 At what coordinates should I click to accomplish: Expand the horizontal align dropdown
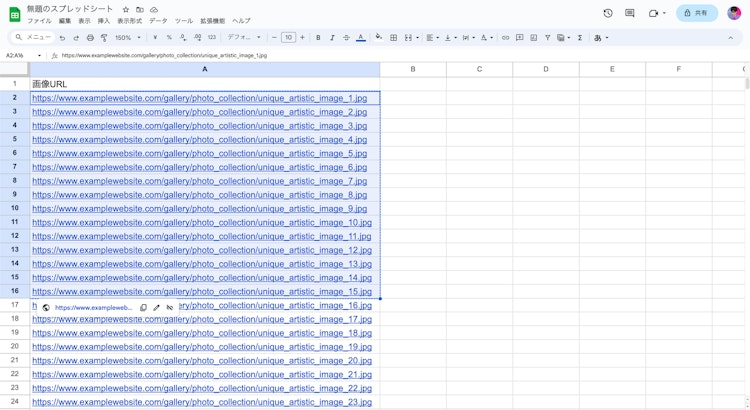click(431, 38)
